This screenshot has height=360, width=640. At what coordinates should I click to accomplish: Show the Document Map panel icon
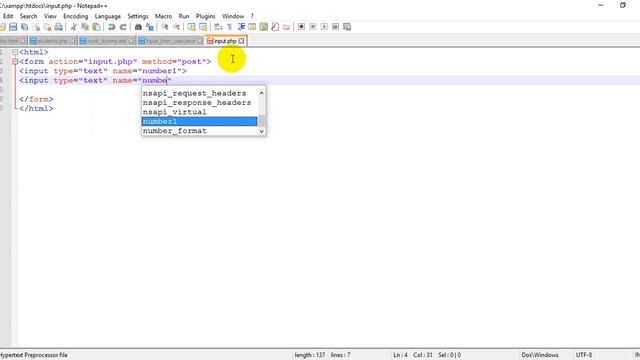pyautogui.click(x=264, y=27)
